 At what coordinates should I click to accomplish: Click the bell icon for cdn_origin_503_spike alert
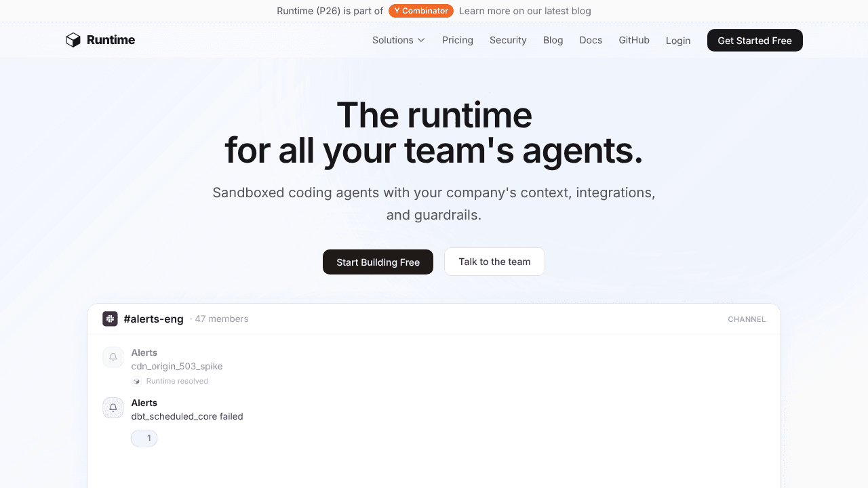click(113, 357)
